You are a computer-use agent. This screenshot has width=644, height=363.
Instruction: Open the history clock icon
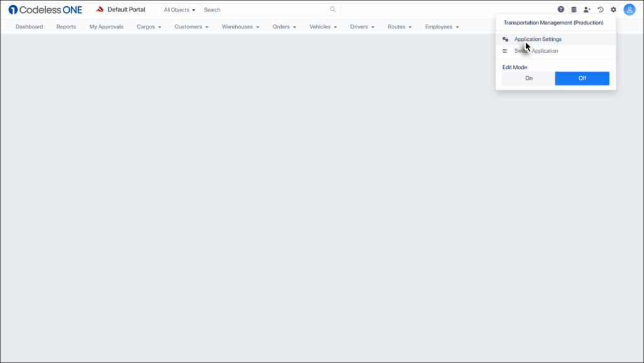[601, 9]
